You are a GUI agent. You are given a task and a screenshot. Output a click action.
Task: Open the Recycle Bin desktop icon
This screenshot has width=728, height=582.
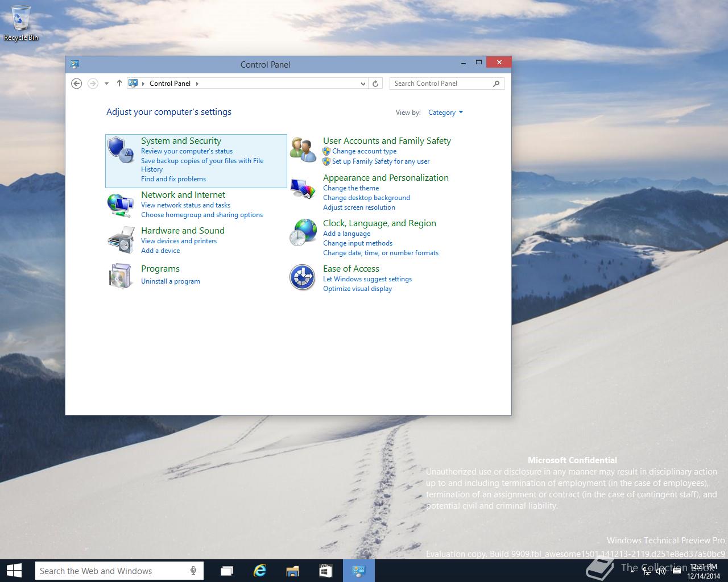coord(21,23)
